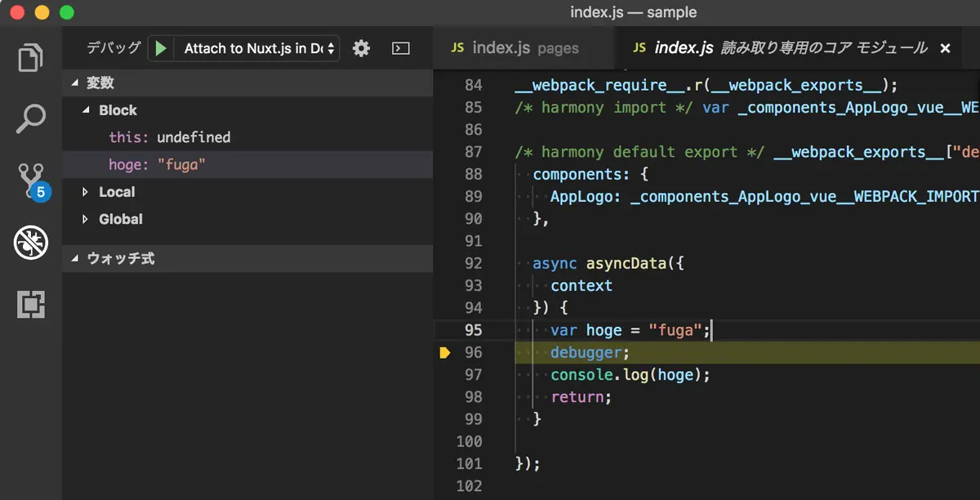Open the Extensions view
Viewport: 980px width, 500px height.
coord(31,304)
